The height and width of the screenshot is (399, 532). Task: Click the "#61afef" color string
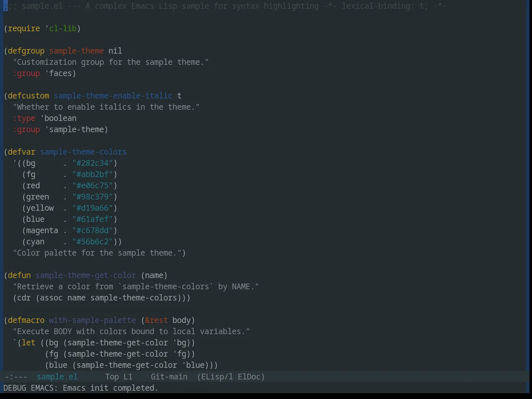click(x=93, y=219)
